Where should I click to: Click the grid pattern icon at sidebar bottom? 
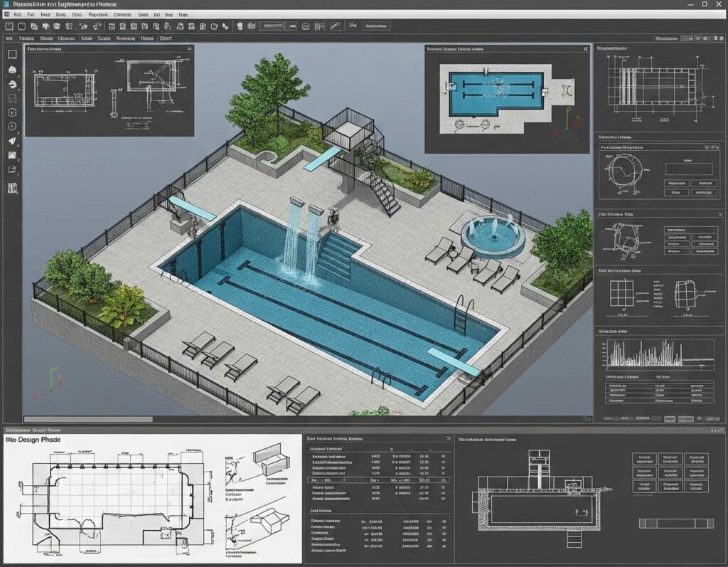(x=12, y=188)
